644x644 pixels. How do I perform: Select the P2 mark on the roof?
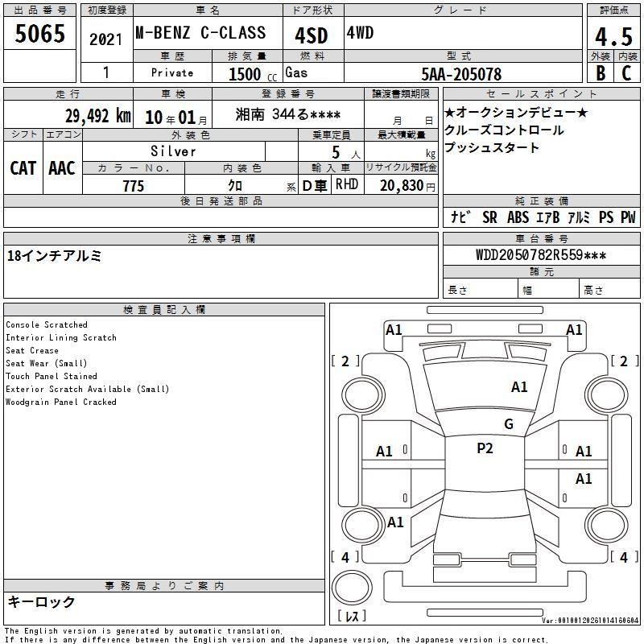coord(485,448)
